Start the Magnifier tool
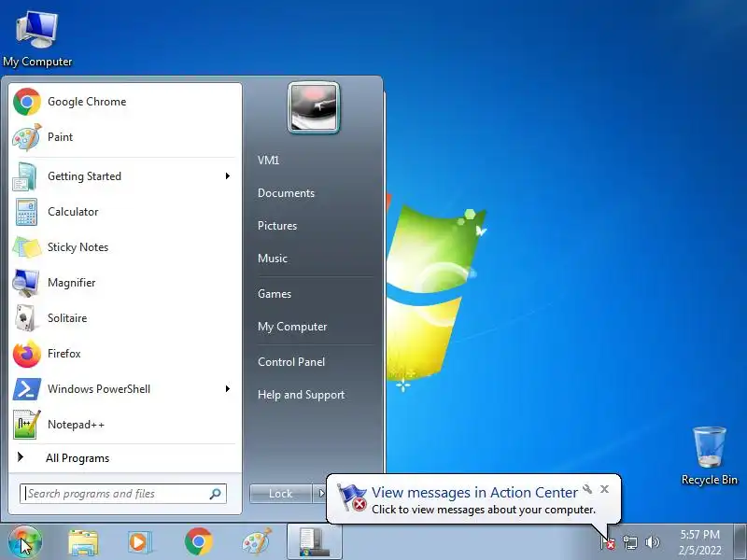 point(124,283)
